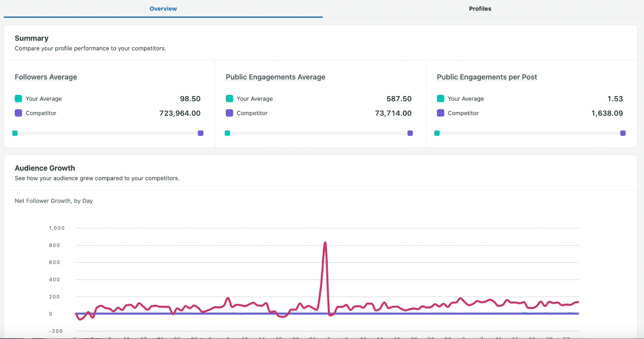Select teal swatch under Public Engagements Average
This screenshot has height=339, width=644.
point(229,99)
